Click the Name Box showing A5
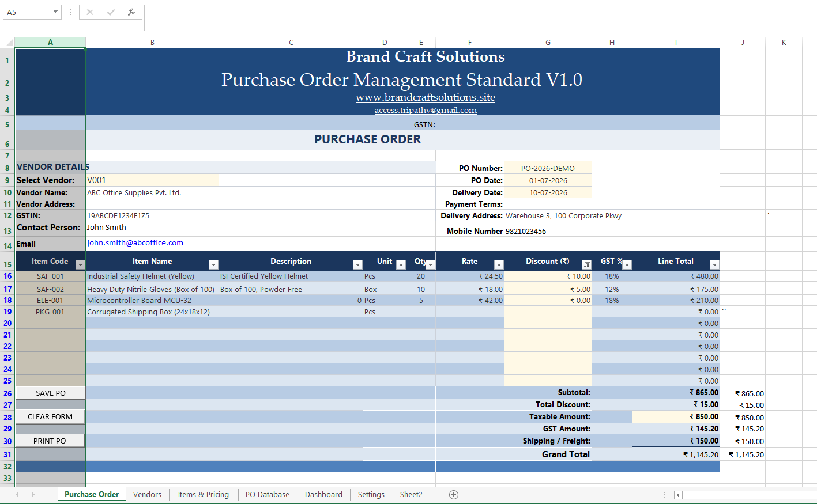The height and width of the screenshot is (504, 817). (27, 12)
